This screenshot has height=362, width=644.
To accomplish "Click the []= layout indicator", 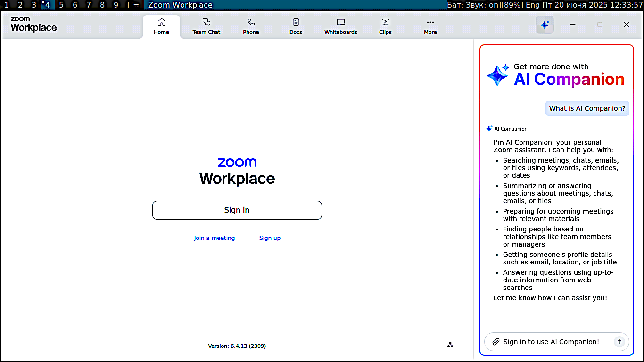I will pyautogui.click(x=133, y=5).
